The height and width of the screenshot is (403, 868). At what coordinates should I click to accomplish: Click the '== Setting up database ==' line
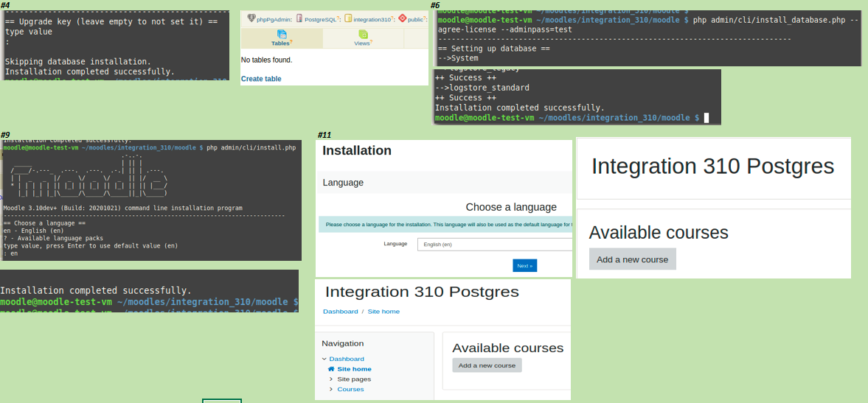click(x=494, y=49)
